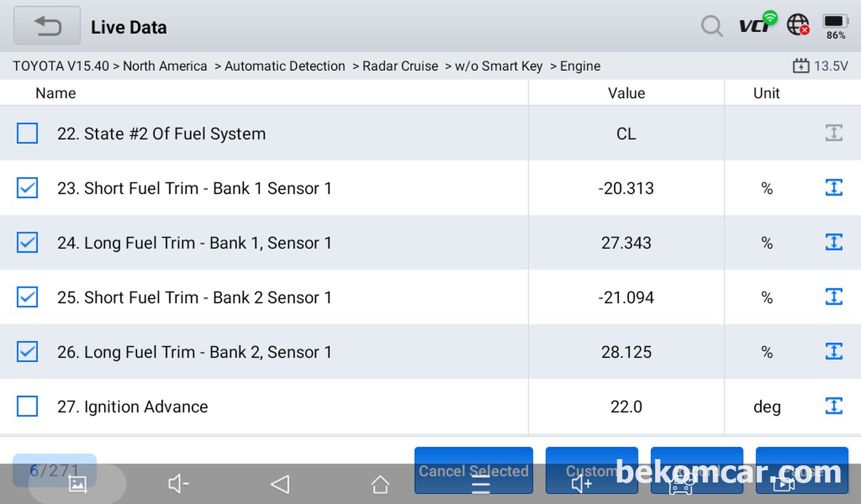The height and width of the screenshot is (504, 861).
Task: Tap the vehicle battery voltage icon
Action: click(x=801, y=66)
